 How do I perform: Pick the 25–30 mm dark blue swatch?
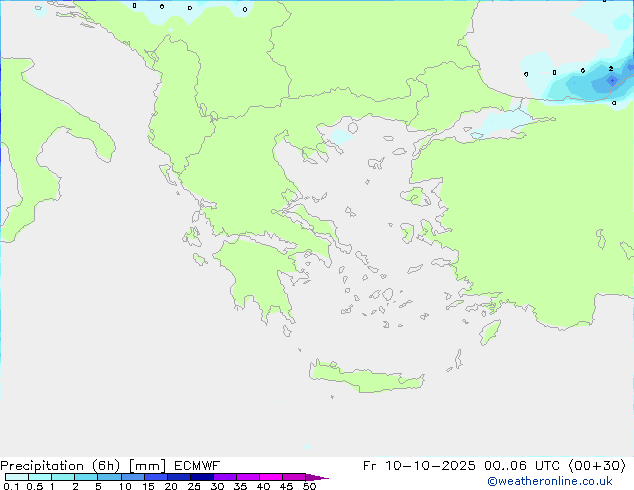pyautogui.click(x=202, y=477)
